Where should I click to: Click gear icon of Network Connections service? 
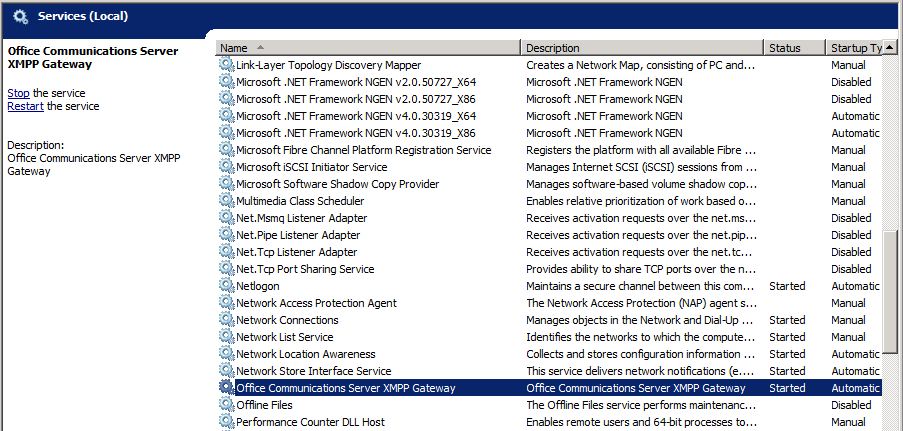pos(227,319)
